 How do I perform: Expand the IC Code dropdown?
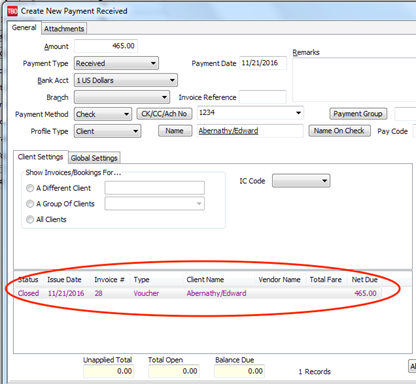coord(301,181)
